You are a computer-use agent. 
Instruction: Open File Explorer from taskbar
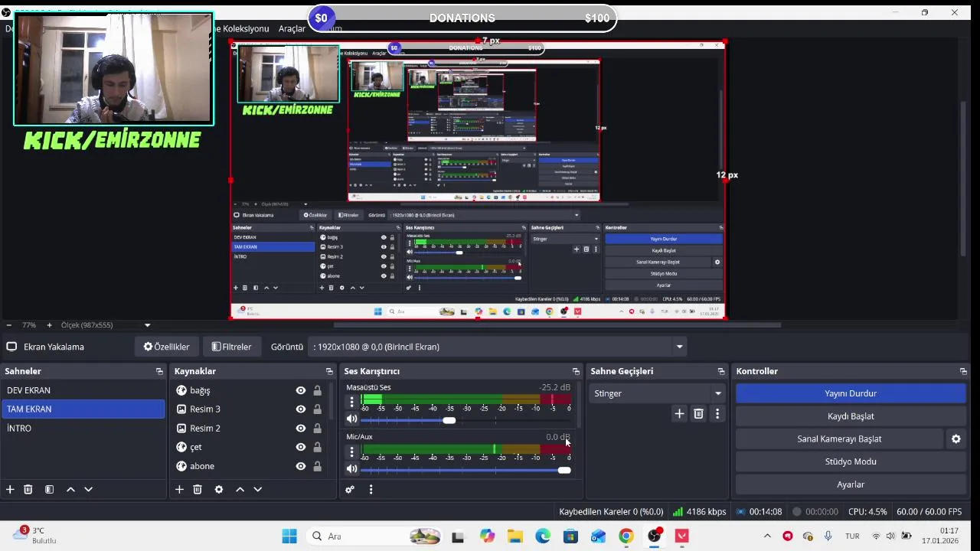514,536
